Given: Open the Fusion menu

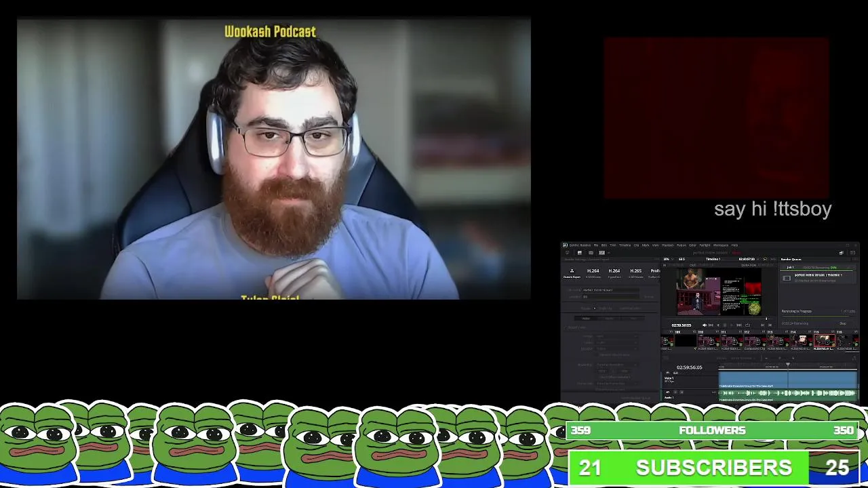Looking at the screenshot, I should pos(682,245).
